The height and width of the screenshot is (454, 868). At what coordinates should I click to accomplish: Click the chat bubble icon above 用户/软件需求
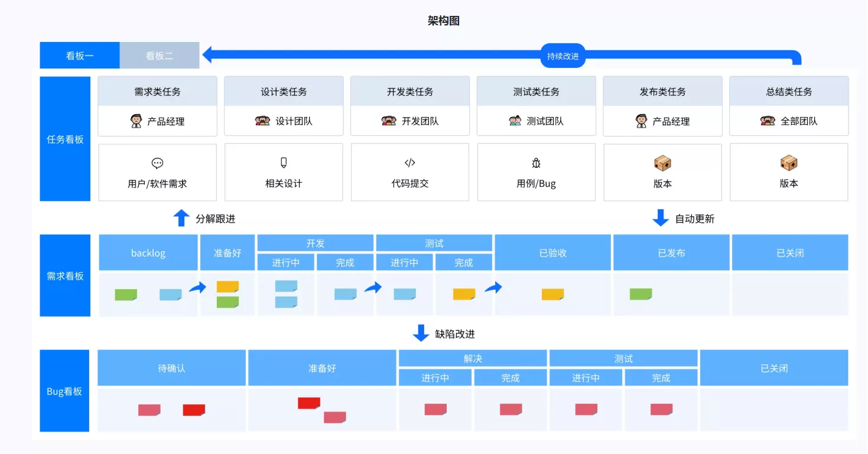[157, 163]
